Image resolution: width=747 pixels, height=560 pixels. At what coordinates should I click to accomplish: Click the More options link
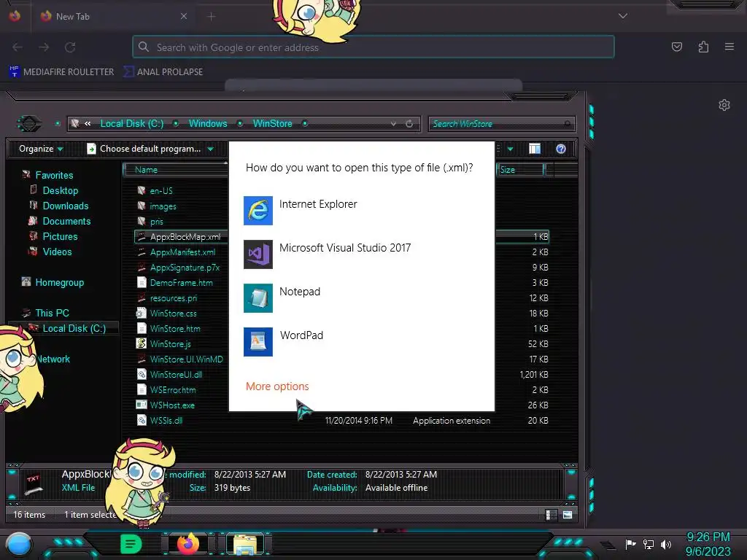tap(277, 386)
